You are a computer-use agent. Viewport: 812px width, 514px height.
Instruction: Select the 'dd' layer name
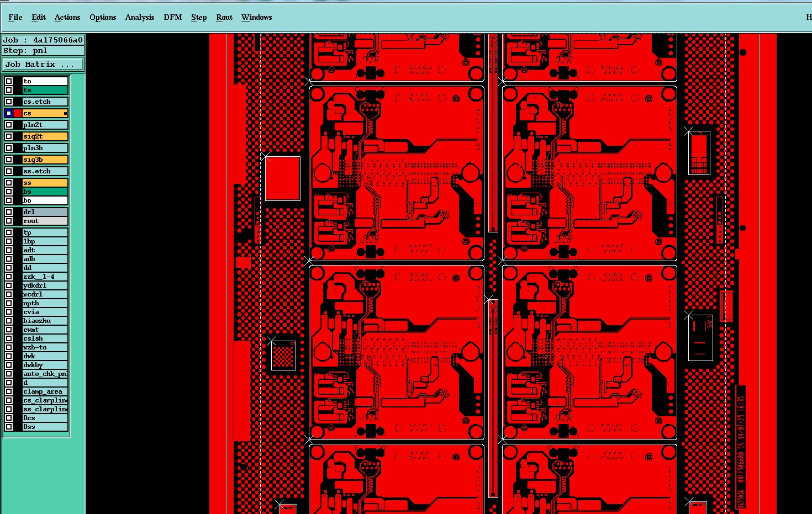coord(45,268)
